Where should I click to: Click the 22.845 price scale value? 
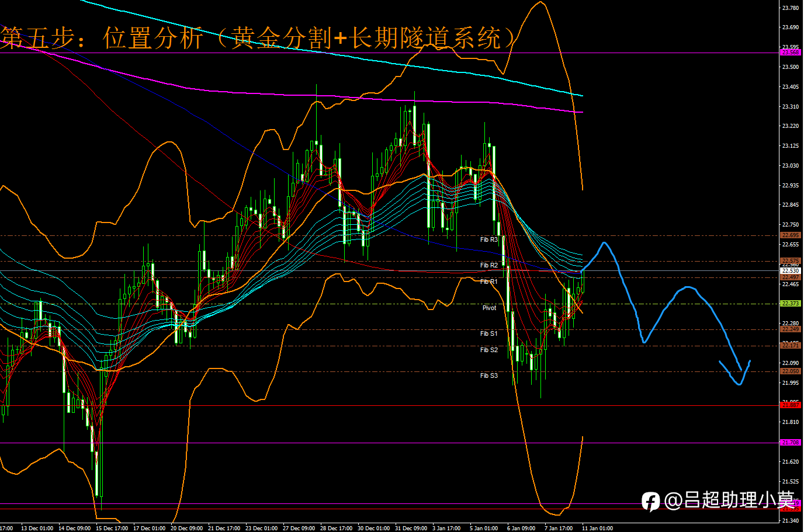(x=791, y=205)
